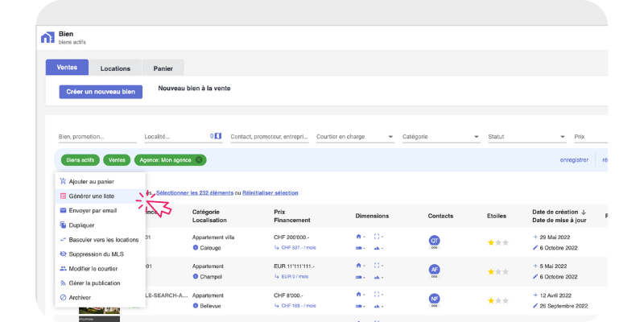Viewport: 644px width, 322px height.
Task: Click the info icon next to Carouge
Action: (195, 248)
